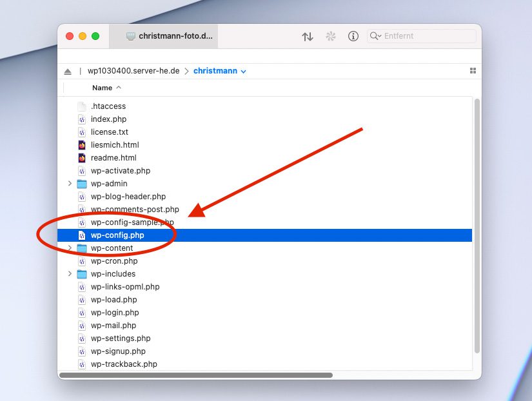Select the wp-login.php file
The image size is (532, 401).
coord(115,313)
